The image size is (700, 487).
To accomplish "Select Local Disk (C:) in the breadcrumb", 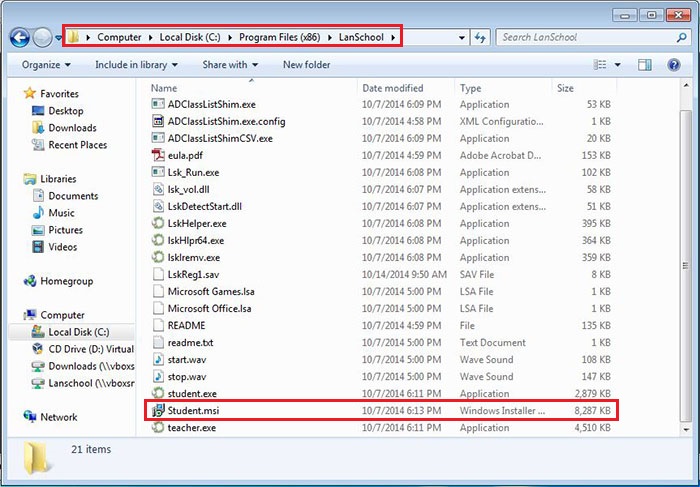I will (190, 37).
